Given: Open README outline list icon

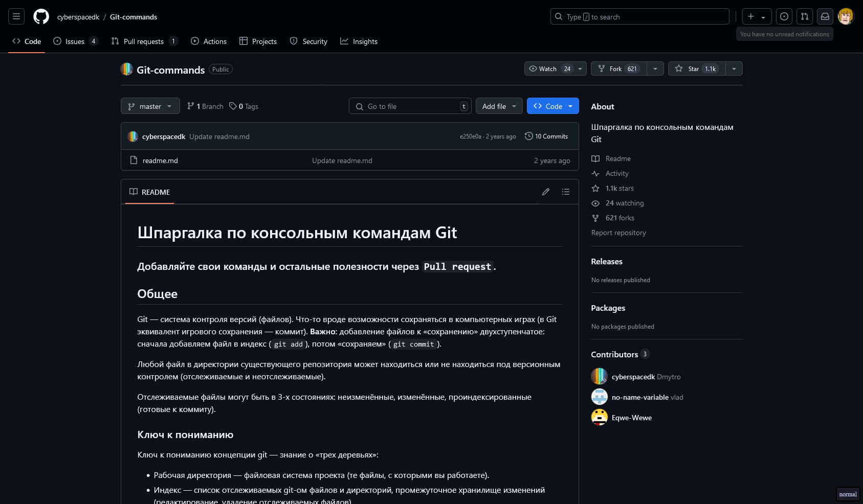Looking at the screenshot, I should coord(566,192).
